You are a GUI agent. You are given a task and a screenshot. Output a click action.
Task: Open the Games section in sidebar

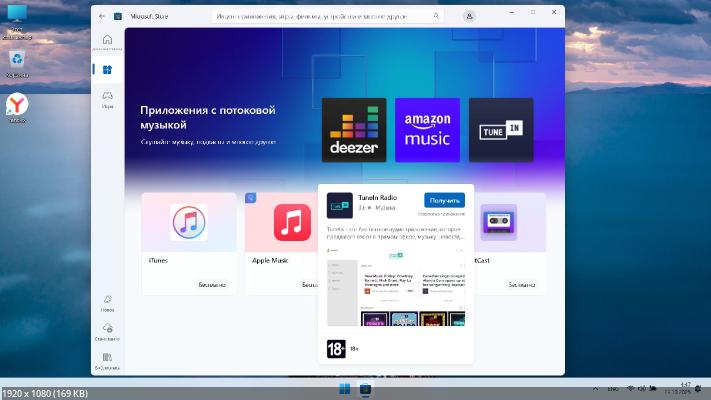click(x=107, y=97)
